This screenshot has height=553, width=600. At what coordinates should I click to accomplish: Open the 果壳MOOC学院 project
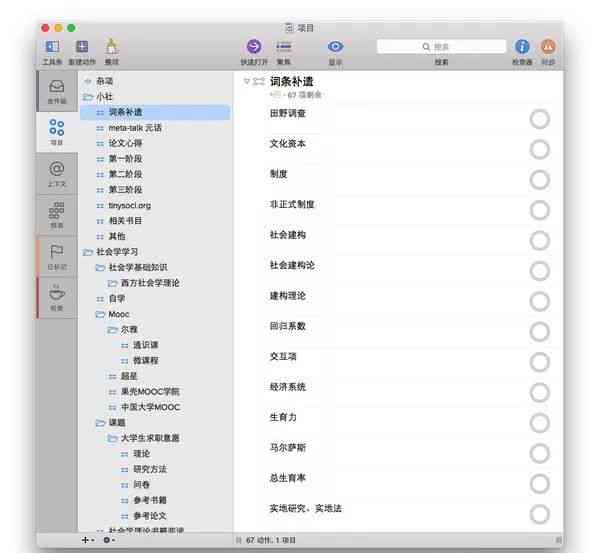coord(150,392)
